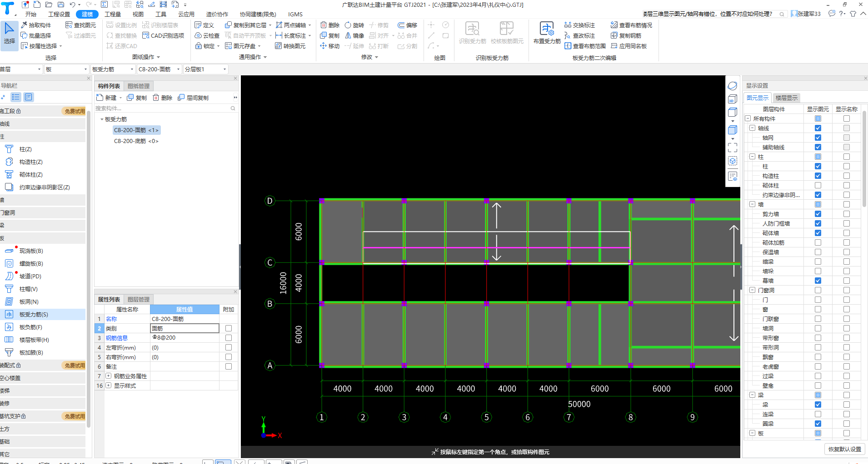The width and height of the screenshot is (868, 464).
Task: Toggle 幕墙 display checkbox
Action: (x=818, y=281)
